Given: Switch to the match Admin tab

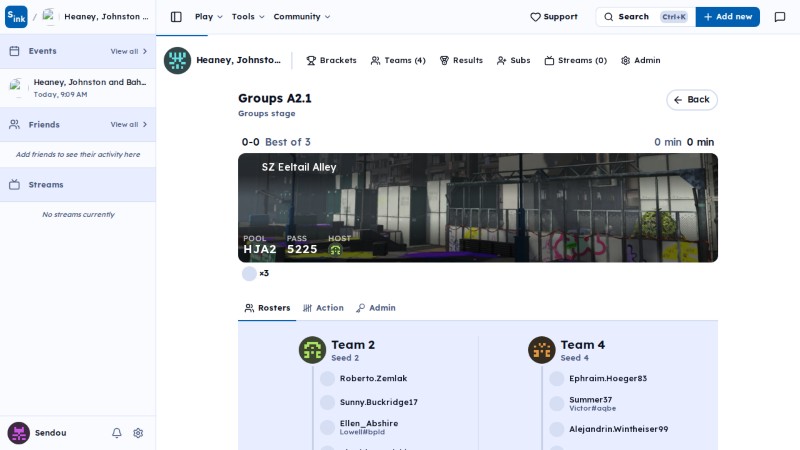Looking at the screenshot, I should [376, 308].
